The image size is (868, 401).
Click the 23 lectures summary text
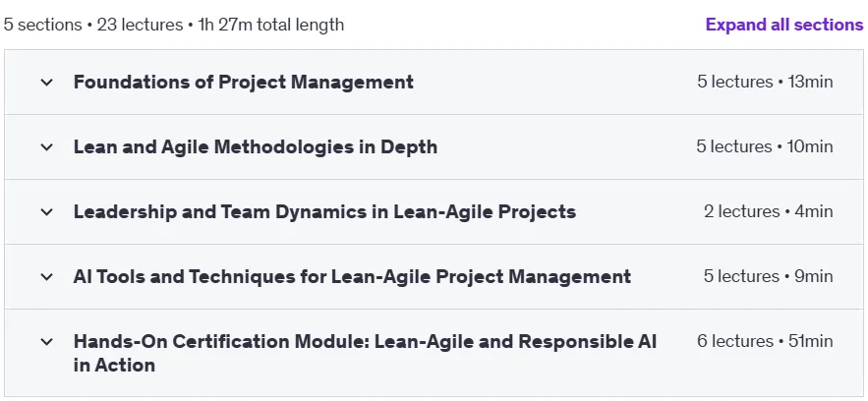pyautogui.click(x=140, y=25)
